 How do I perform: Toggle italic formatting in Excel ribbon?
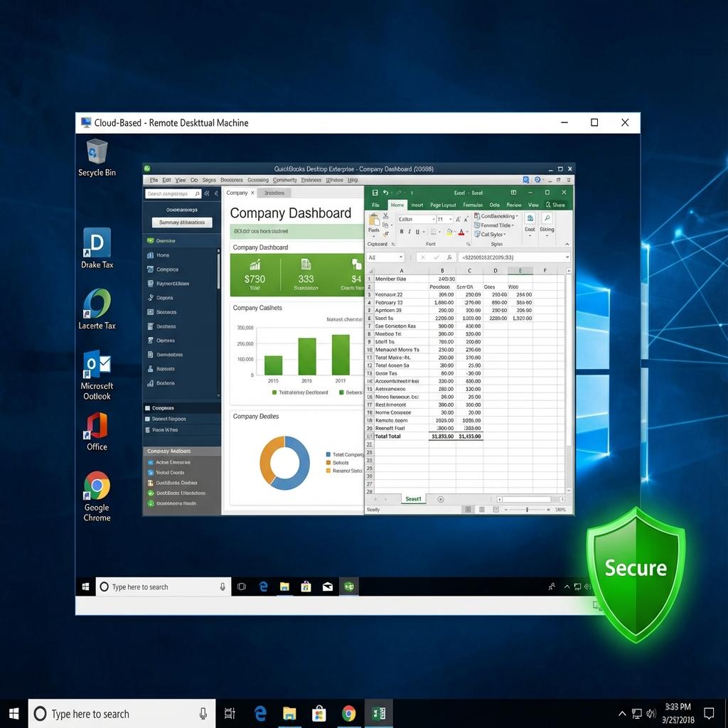409,231
